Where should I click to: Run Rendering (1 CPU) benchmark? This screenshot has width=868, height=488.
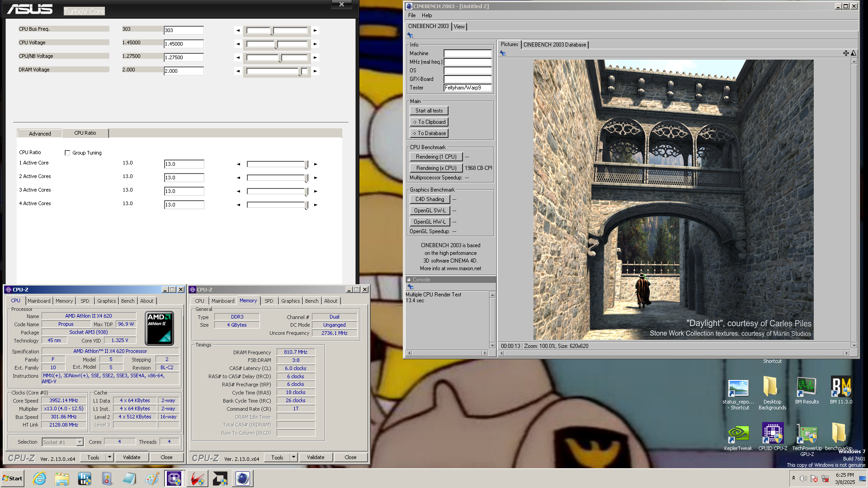pyautogui.click(x=436, y=157)
